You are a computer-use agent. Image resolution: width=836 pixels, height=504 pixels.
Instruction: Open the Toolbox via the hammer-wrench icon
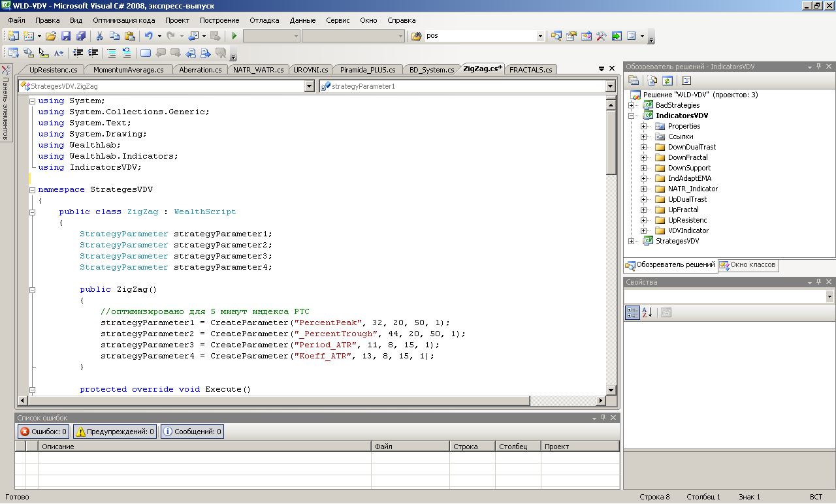(x=602, y=36)
